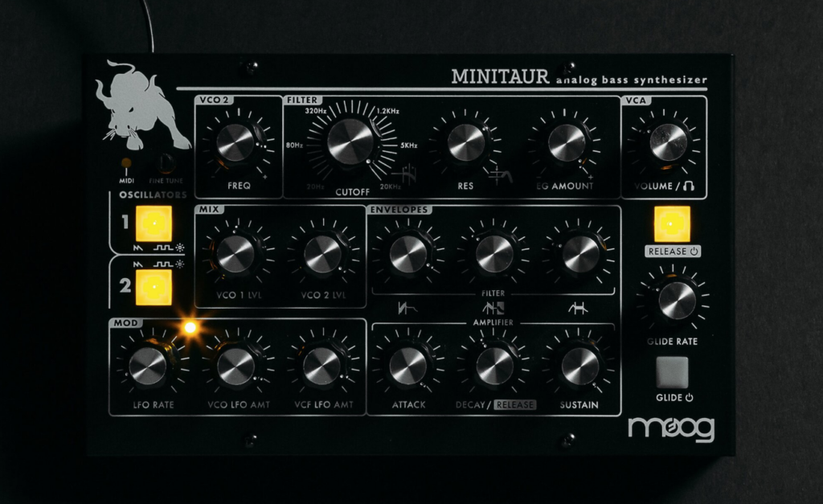Toggle oscillator 2 waveform button

(154, 287)
